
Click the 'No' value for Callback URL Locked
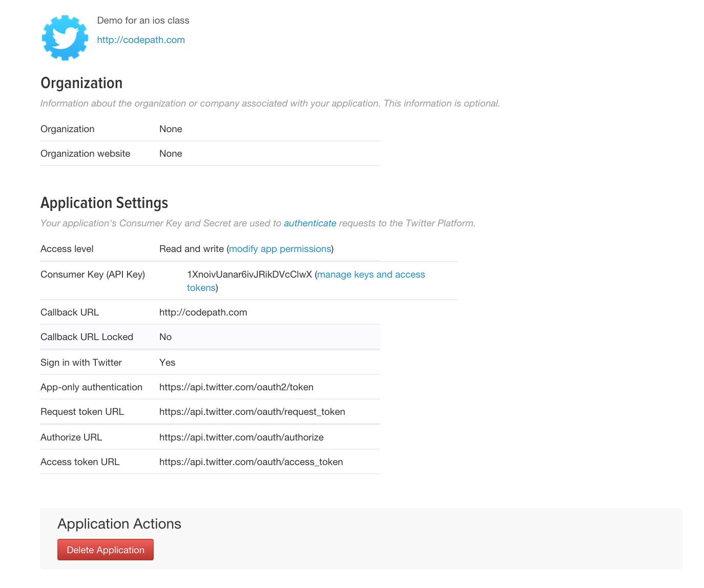point(165,337)
